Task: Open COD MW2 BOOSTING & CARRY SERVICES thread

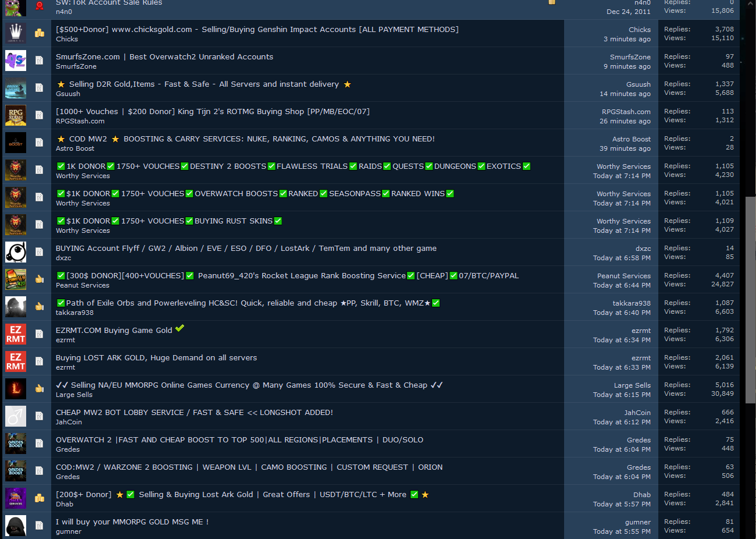Action: coord(245,139)
